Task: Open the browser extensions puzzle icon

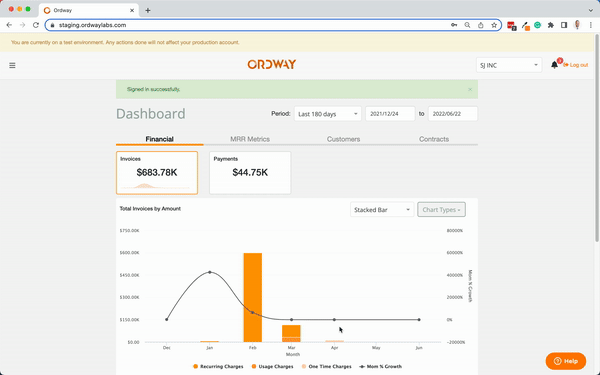Action: (x=551, y=25)
